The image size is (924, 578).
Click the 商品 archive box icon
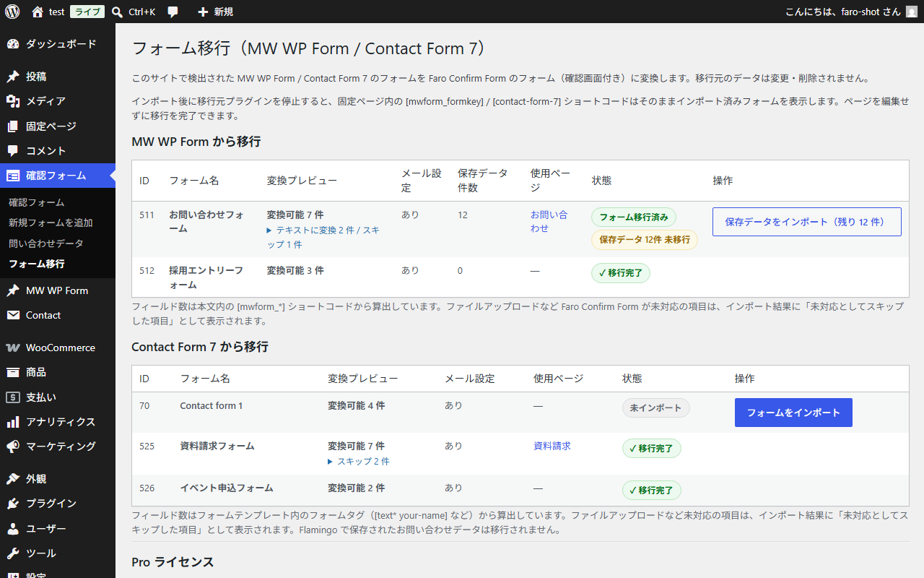tap(13, 372)
